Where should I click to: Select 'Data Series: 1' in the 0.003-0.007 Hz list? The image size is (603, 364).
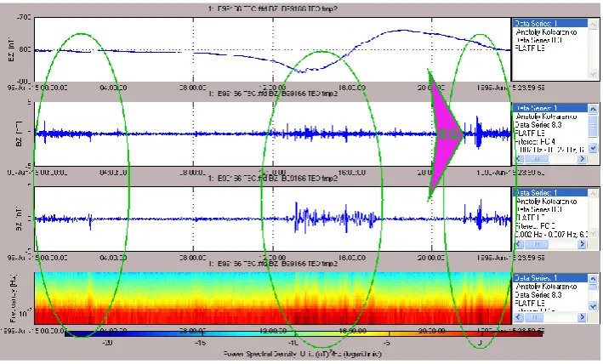[x=550, y=192]
